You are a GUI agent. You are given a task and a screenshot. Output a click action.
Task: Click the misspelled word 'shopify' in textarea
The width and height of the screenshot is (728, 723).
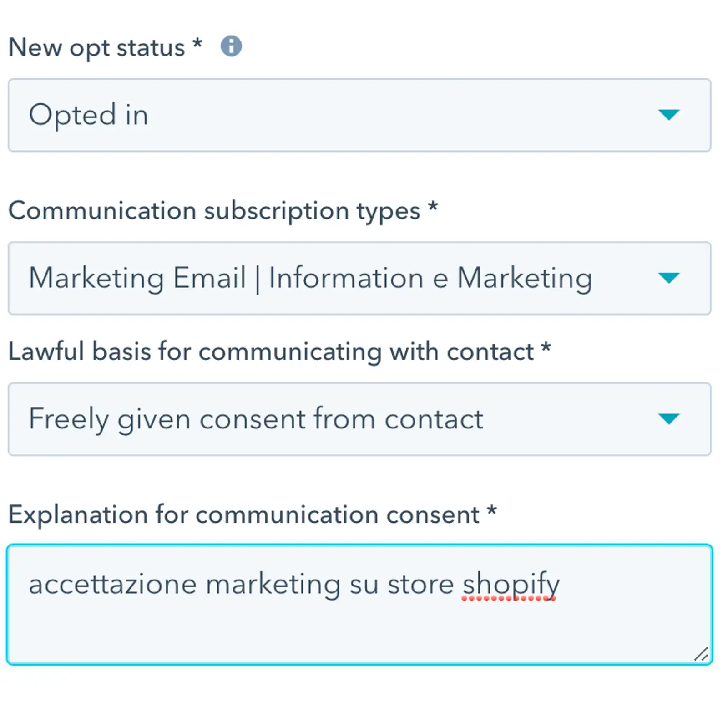511,585
